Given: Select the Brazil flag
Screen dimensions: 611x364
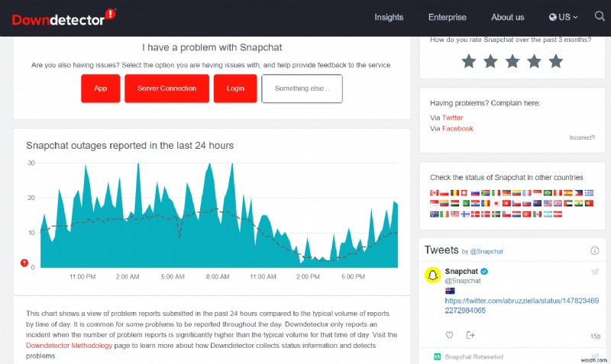Looking at the screenshot, I should 548,193.
